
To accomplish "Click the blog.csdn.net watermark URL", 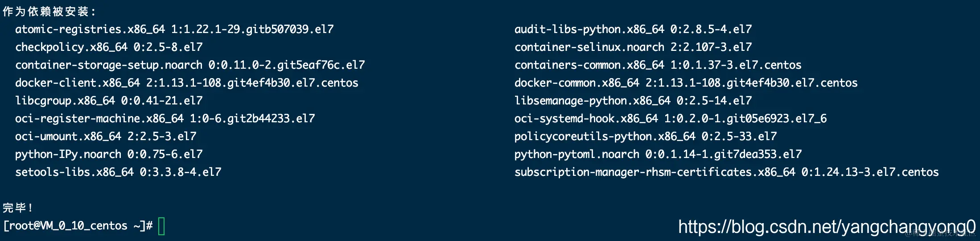I will click(x=826, y=227).
